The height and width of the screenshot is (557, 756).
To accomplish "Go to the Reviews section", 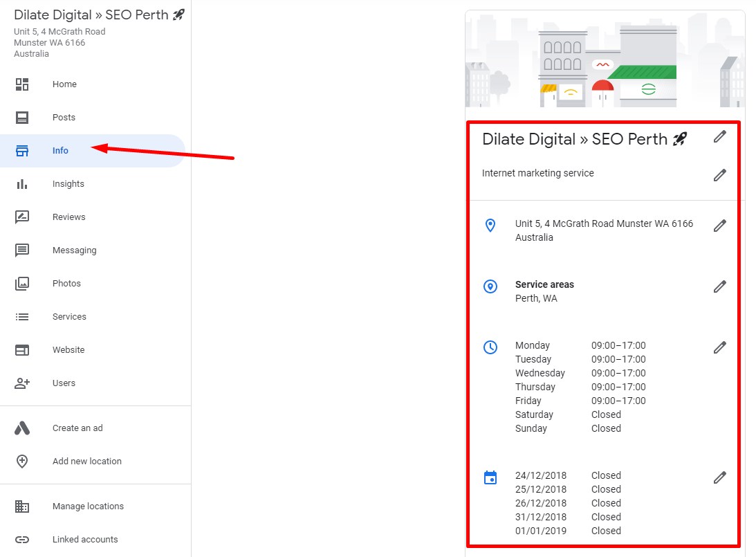I will click(x=93, y=217).
